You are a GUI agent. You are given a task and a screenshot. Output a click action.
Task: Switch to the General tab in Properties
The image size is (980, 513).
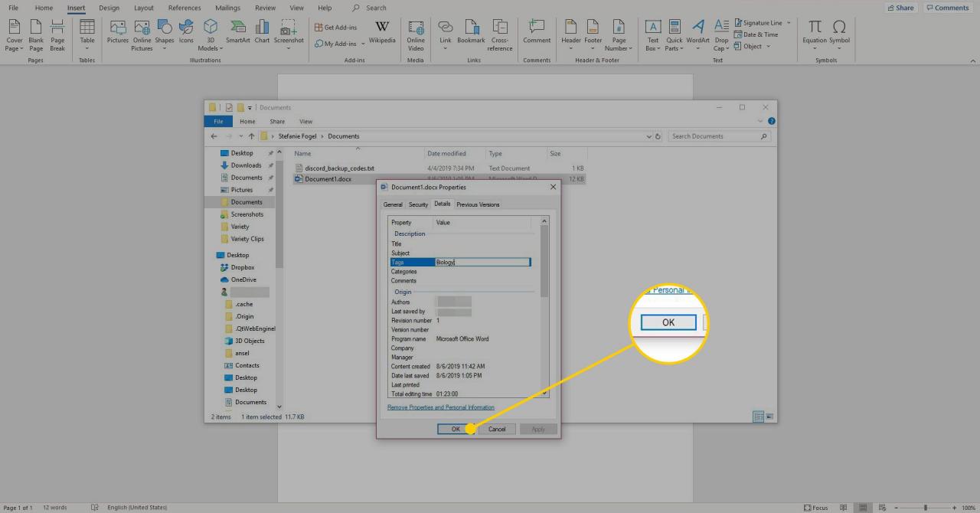tap(393, 204)
